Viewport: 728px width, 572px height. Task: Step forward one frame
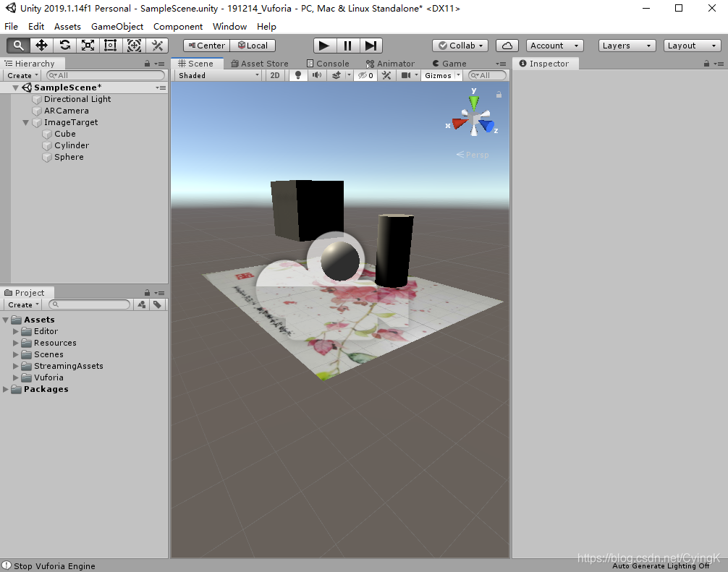pyautogui.click(x=371, y=46)
